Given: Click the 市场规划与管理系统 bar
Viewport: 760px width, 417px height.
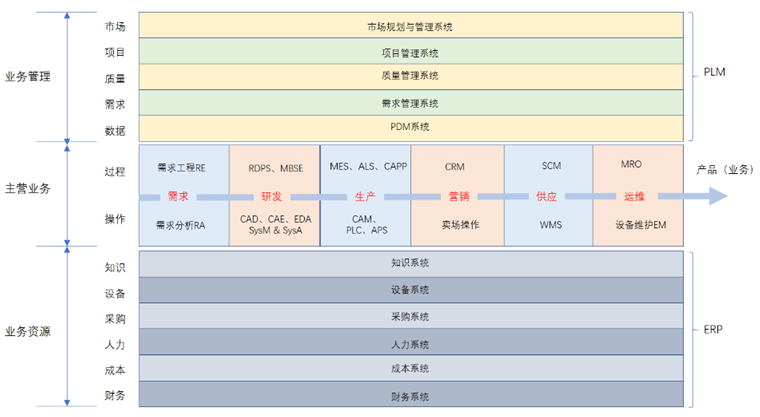Looking at the screenshot, I should [x=410, y=25].
